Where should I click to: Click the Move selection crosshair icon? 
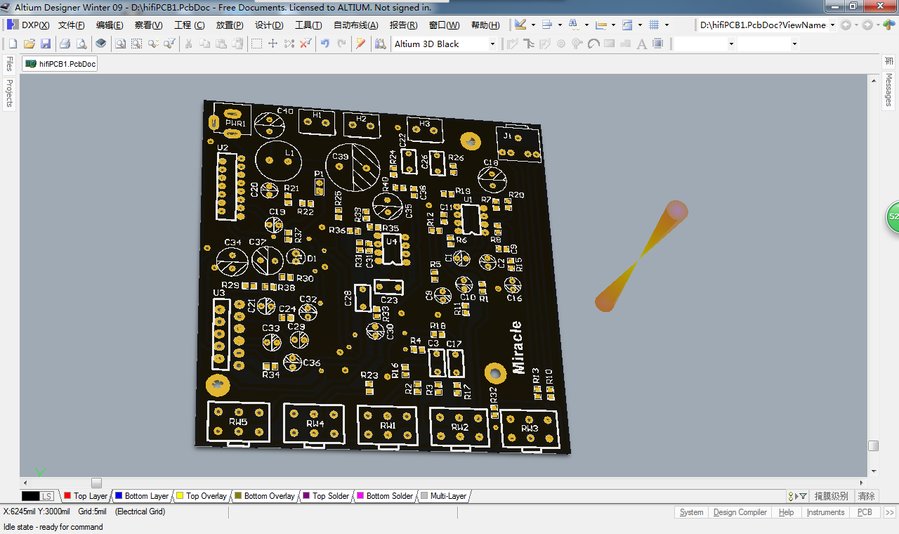click(x=273, y=44)
